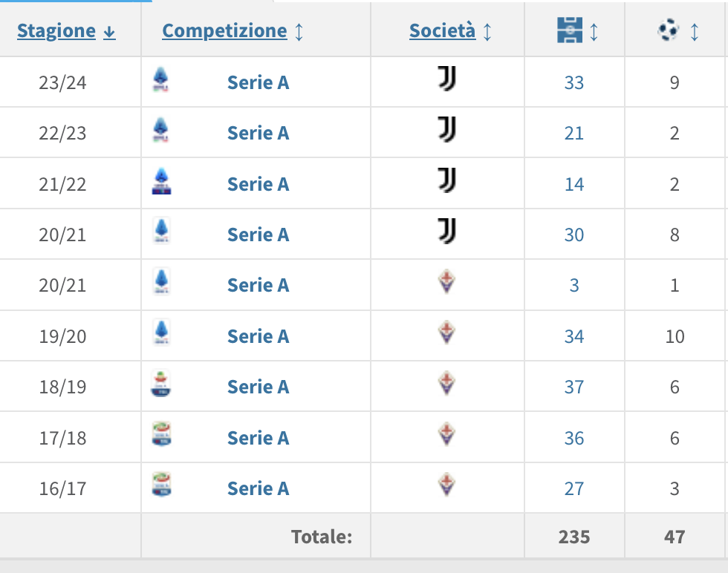Open the Serie A link for 22/23
Image resolution: width=728 pixels, height=573 pixels.
click(258, 134)
